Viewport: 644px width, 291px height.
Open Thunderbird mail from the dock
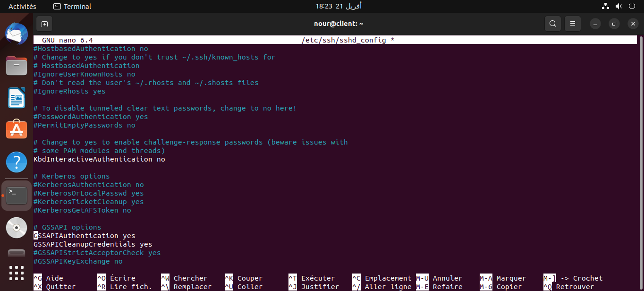(16, 34)
